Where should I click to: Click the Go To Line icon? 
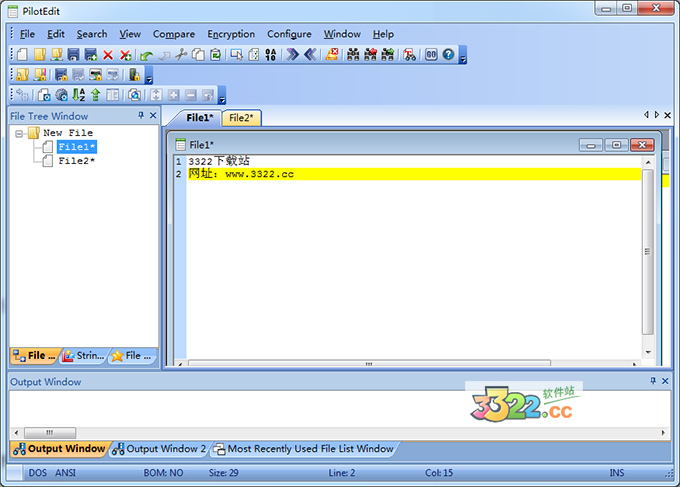[431, 55]
